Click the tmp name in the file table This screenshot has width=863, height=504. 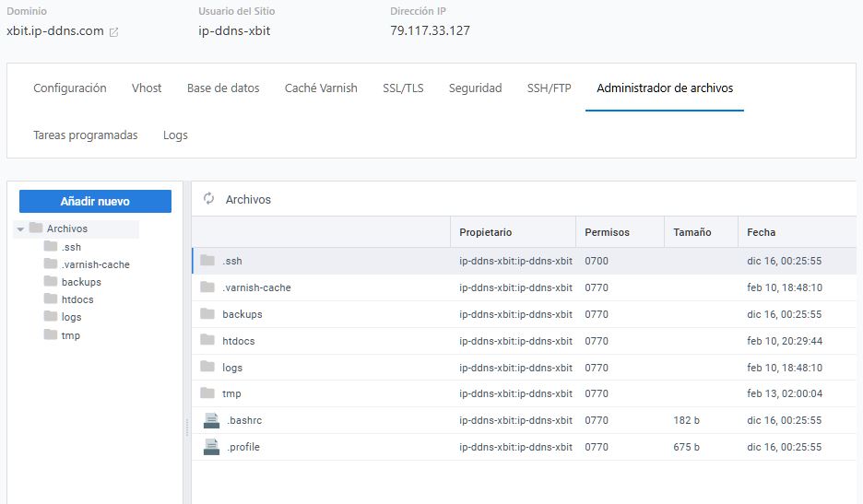(x=231, y=393)
